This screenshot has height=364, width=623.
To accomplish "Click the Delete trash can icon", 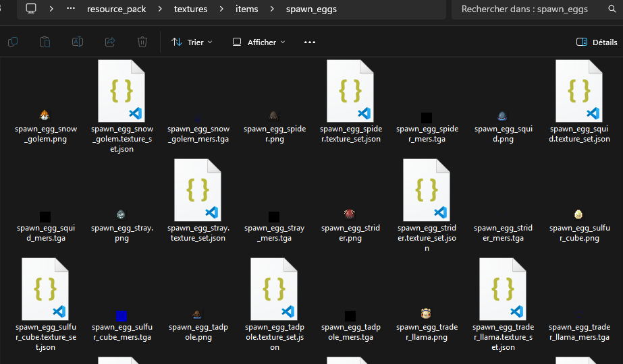I will pyautogui.click(x=142, y=42).
